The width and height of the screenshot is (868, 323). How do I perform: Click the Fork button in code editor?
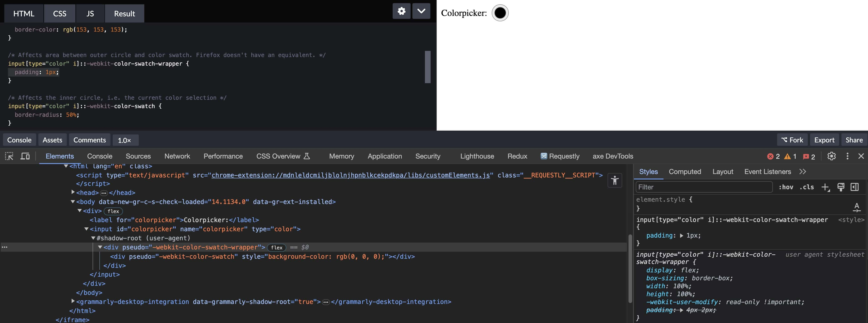pos(793,140)
